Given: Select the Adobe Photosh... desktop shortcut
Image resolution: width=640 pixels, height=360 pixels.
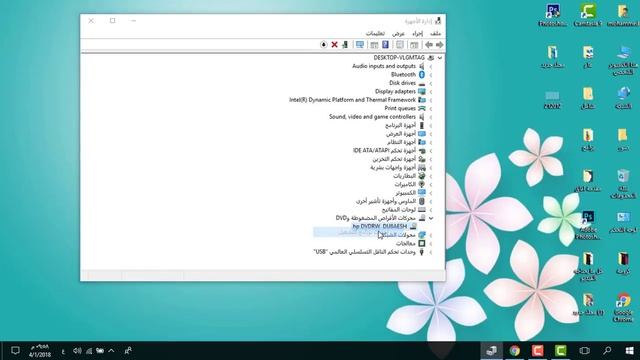Looking at the screenshot, I should [588, 225].
